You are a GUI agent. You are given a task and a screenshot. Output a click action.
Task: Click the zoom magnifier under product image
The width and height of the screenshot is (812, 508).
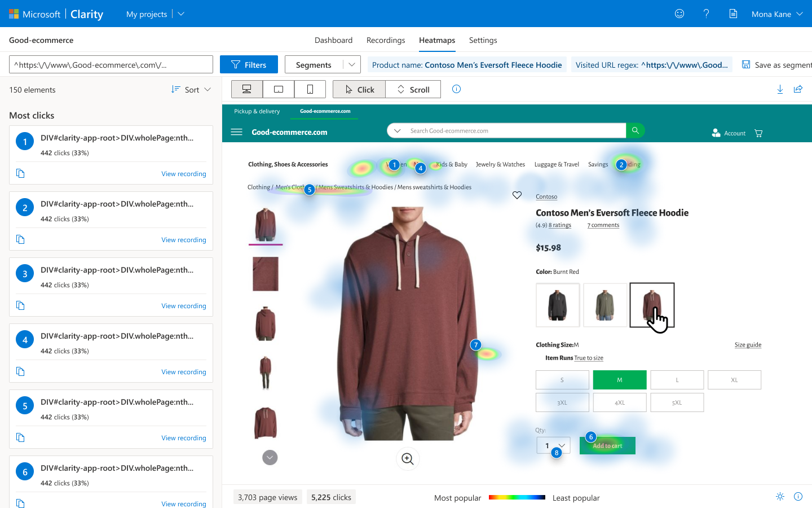[408, 459]
